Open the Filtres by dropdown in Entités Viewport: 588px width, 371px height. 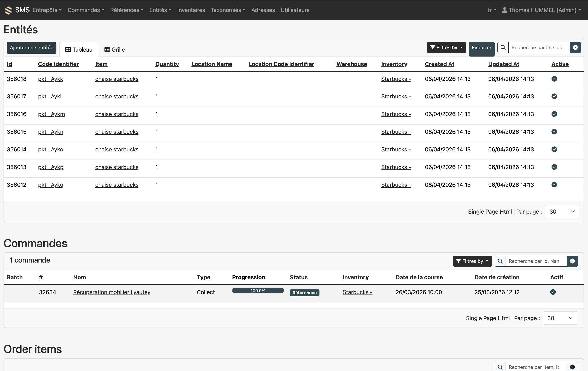pyautogui.click(x=446, y=47)
